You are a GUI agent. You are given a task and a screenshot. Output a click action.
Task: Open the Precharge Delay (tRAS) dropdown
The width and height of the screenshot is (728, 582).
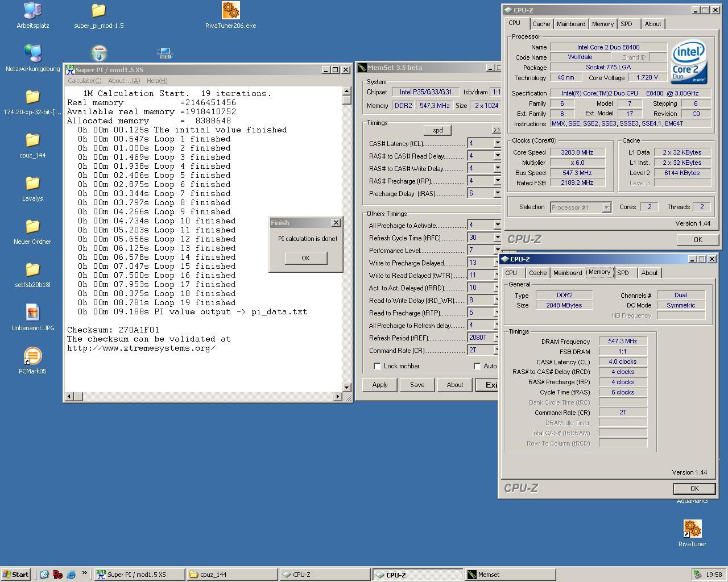tap(497, 193)
